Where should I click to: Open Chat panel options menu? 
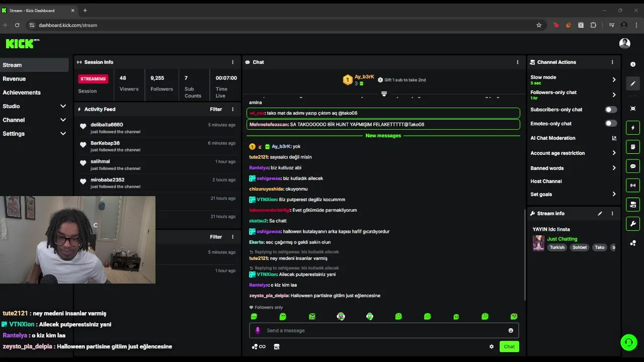[x=517, y=62]
